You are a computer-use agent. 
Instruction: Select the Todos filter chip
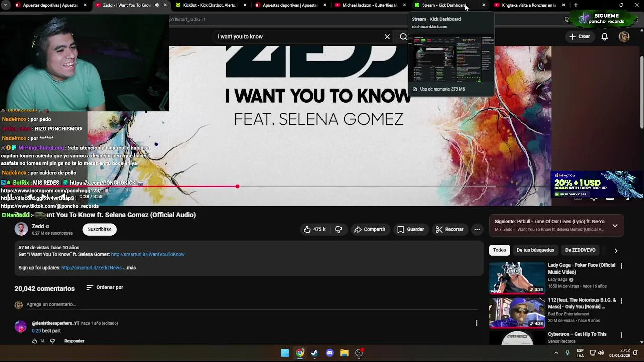[500, 250]
